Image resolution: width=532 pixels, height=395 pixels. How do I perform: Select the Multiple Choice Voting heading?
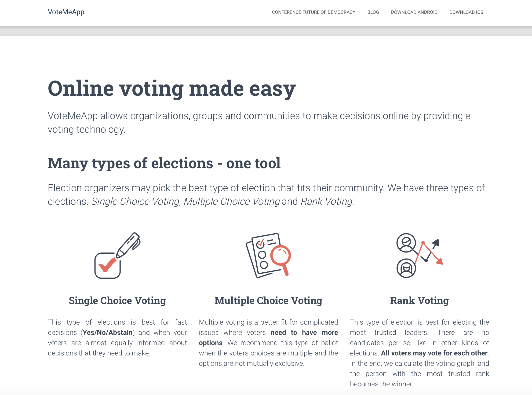click(268, 300)
